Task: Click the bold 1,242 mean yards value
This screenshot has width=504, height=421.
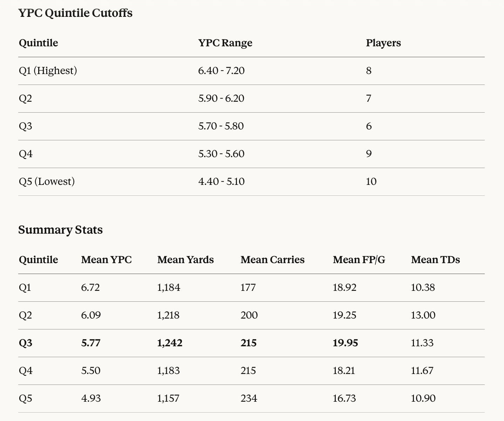Action: point(170,343)
